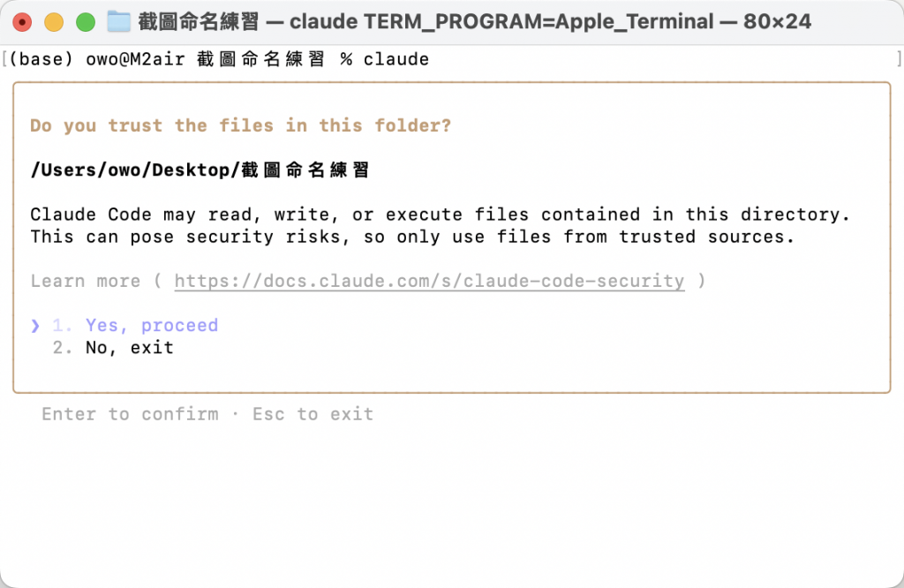This screenshot has width=904, height=588.
Task: Select the 'Yes, proceed' option
Action: (x=152, y=326)
